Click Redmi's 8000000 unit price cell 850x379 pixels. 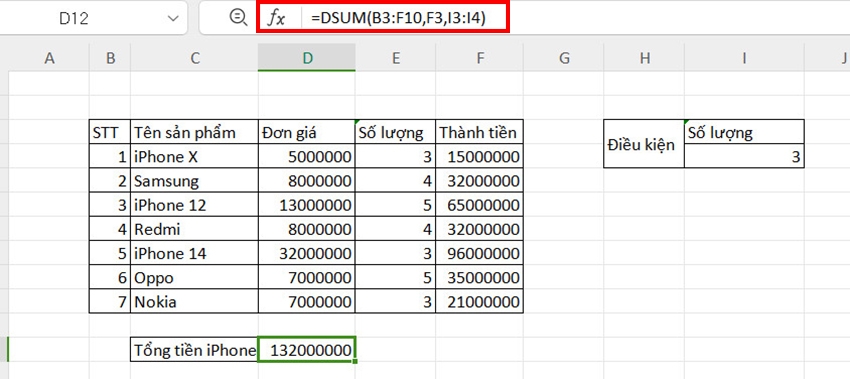pyautogui.click(x=307, y=229)
